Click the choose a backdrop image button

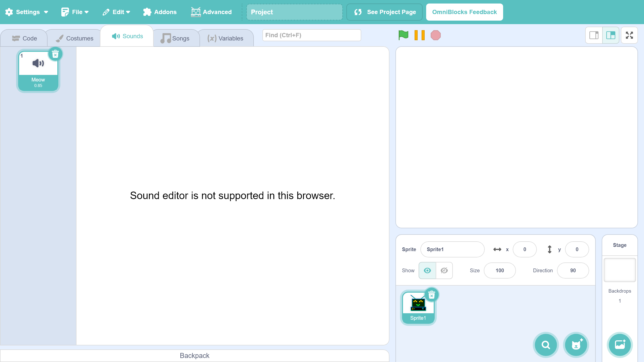click(x=620, y=345)
